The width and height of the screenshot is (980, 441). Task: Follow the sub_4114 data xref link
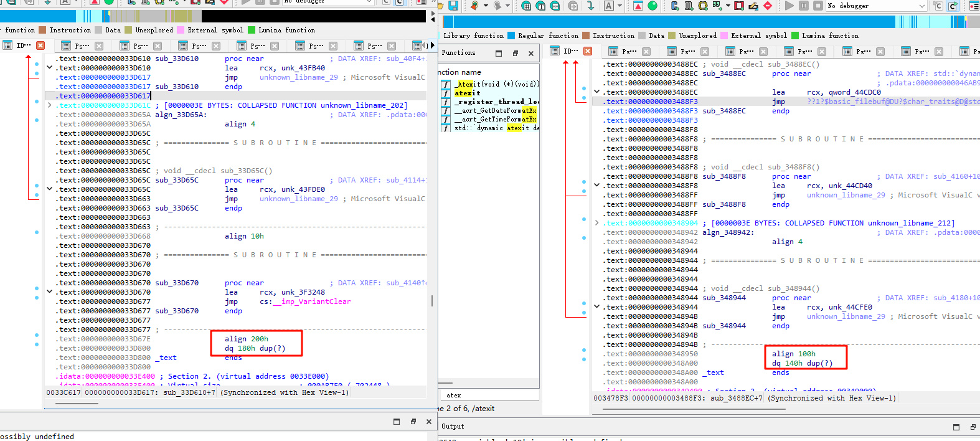406,180
